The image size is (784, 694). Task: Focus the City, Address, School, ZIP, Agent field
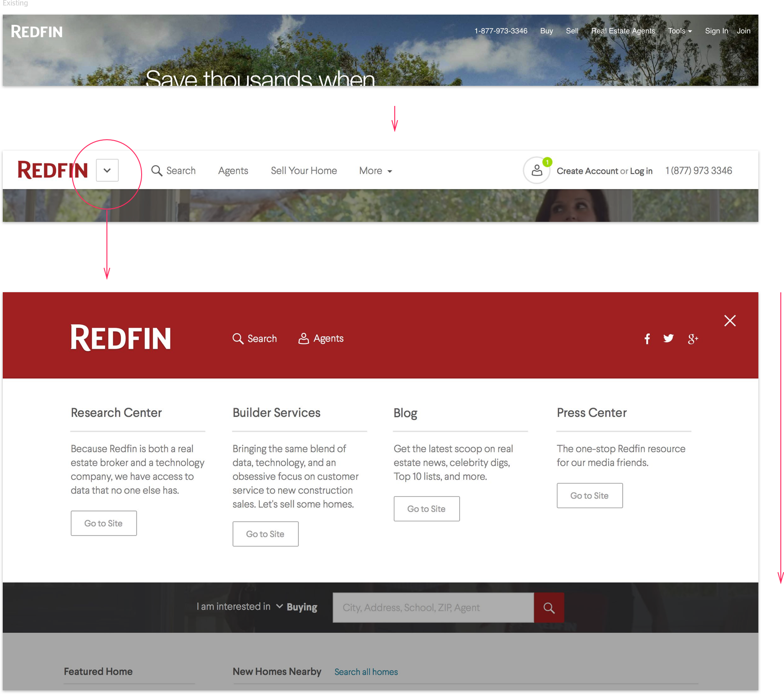pyautogui.click(x=433, y=608)
